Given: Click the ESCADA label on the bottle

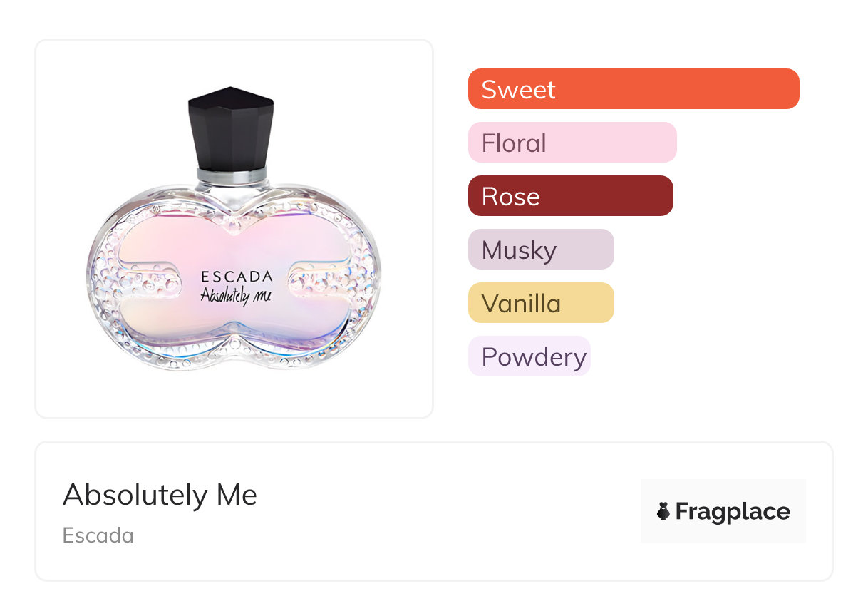Looking at the screenshot, I should pyautogui.click(x=237, y=277).
